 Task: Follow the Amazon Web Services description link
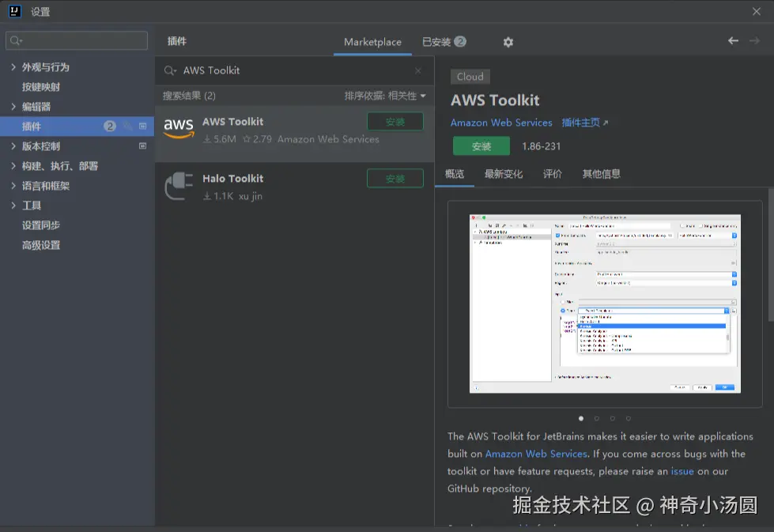(x=536, y=454)
